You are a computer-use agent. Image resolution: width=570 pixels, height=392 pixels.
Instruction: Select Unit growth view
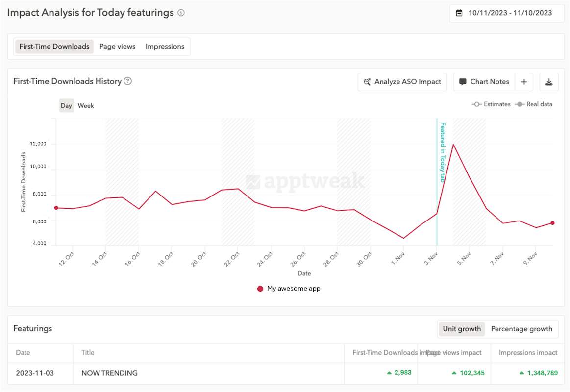[462, 329]
